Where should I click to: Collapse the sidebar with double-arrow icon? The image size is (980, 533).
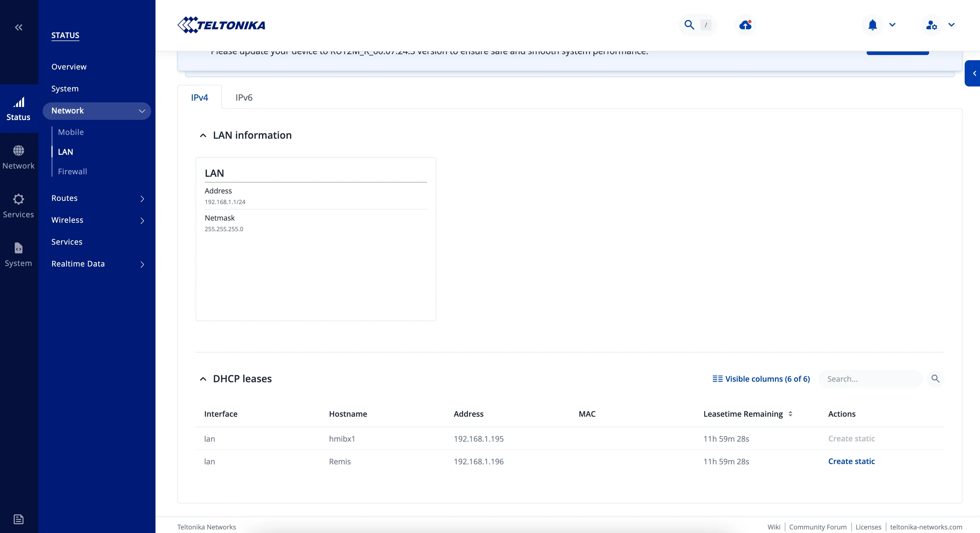pyautogui.click(x=19, y=27)
